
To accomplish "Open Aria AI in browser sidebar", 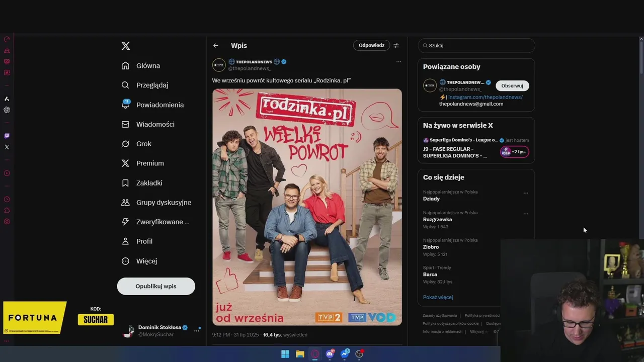I will click(x=7, y=99).
